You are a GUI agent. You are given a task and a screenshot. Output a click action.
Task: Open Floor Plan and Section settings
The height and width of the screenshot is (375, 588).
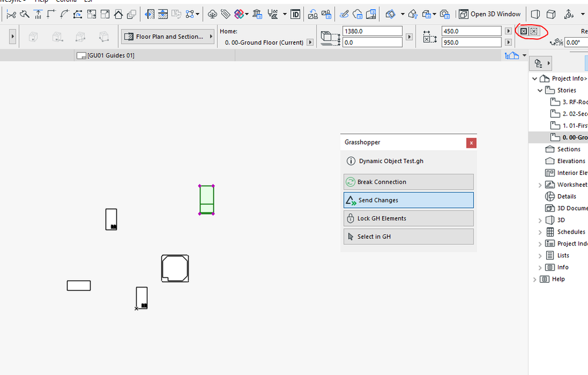[x=167, y=36]
